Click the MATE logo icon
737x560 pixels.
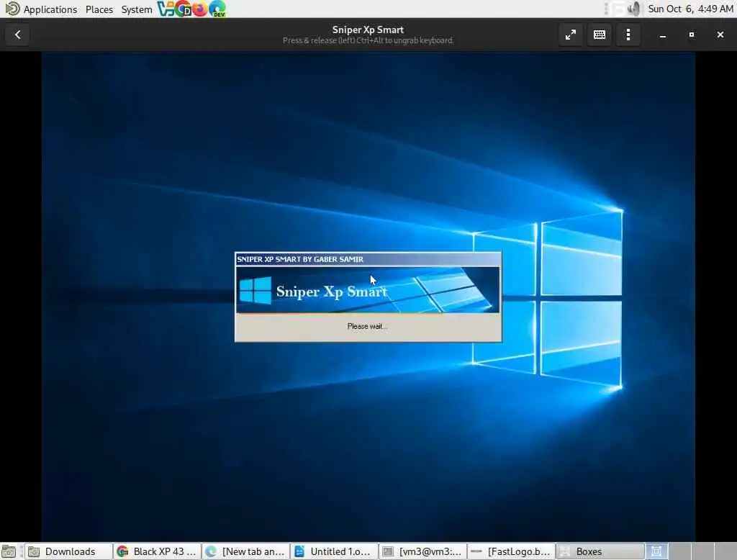point(12,9)
